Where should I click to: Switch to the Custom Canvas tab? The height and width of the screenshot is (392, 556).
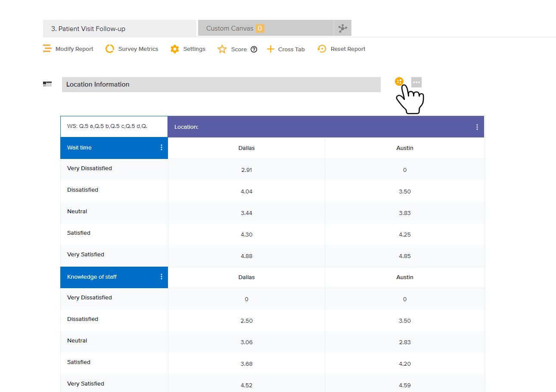coord(230,28)
